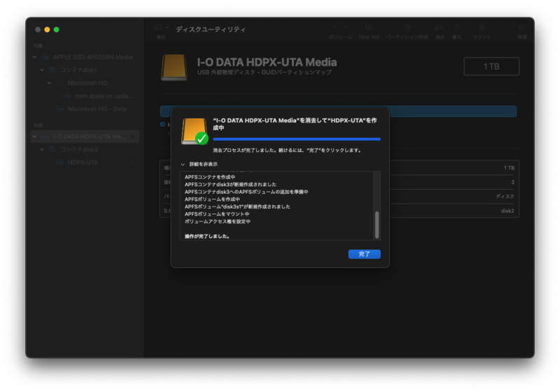Click volume icon beside Macintosh HD - Data

(x=59, y=108)
